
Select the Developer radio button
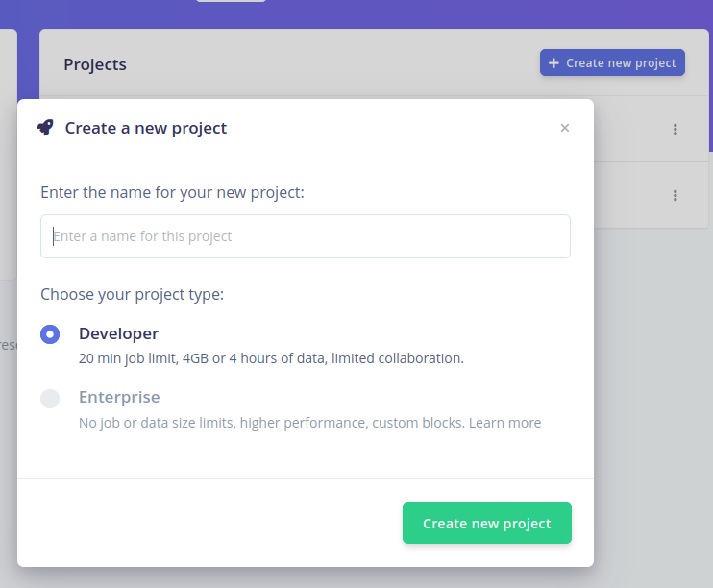(50, 334)
